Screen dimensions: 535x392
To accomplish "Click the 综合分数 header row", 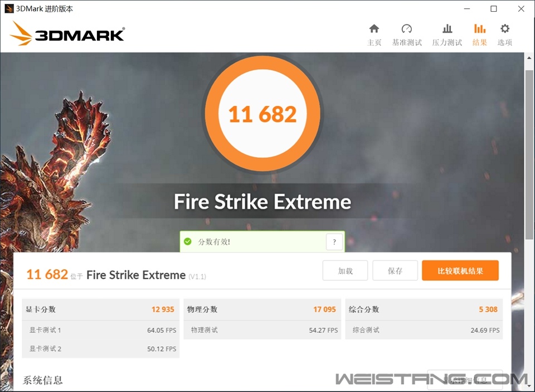I will [x=424, y=309].
